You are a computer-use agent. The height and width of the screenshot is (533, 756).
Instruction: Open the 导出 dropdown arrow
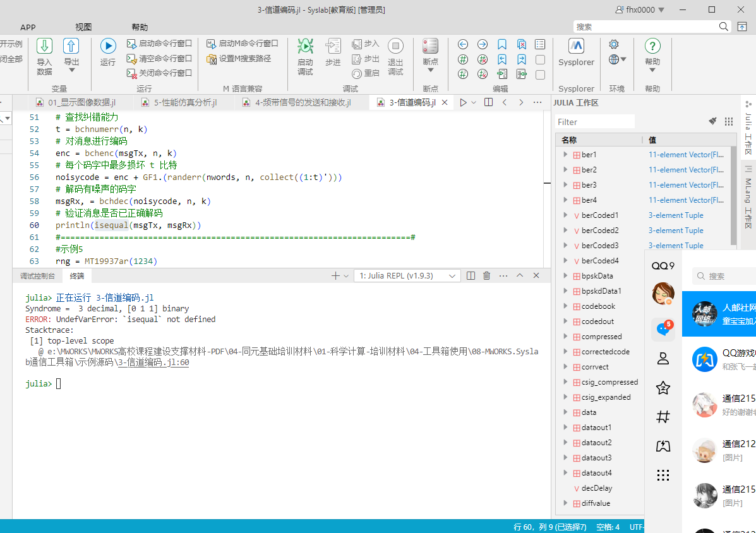click(x=71, y=70)
